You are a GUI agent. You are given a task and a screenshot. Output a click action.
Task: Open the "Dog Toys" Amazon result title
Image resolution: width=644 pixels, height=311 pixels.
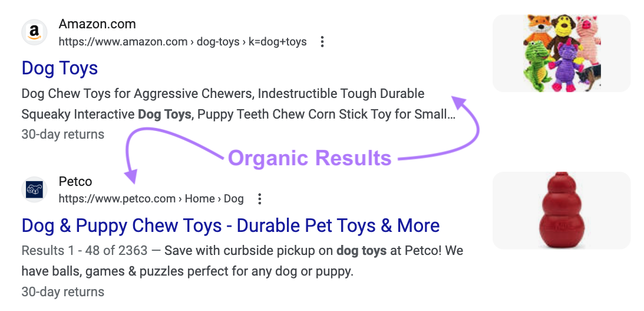click(60, 68)
